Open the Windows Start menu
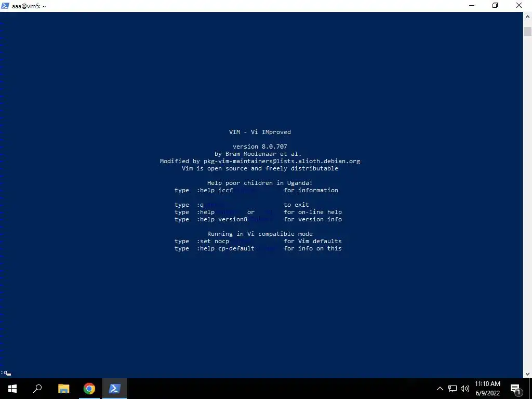 12,389
